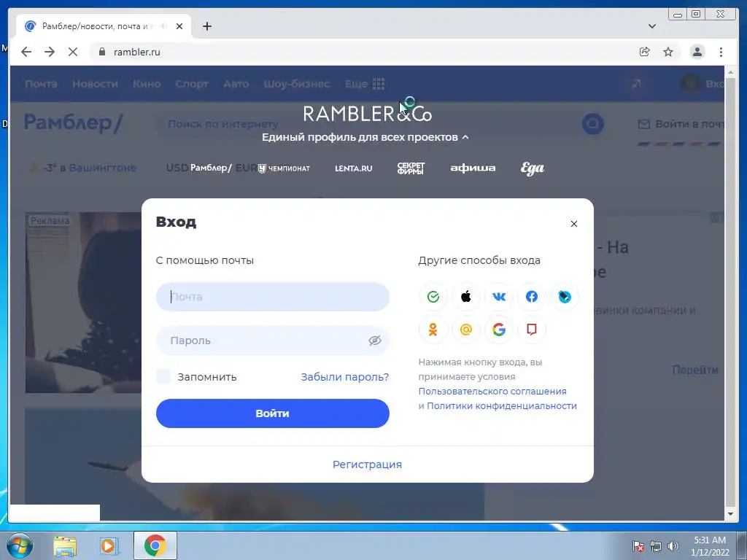Open the Секрет фирмы project logo

coord(411,168)
